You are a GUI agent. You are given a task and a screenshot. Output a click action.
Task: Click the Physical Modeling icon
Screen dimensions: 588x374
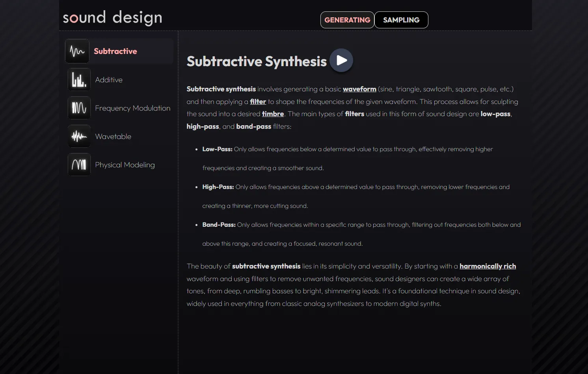tap(79, 165)
